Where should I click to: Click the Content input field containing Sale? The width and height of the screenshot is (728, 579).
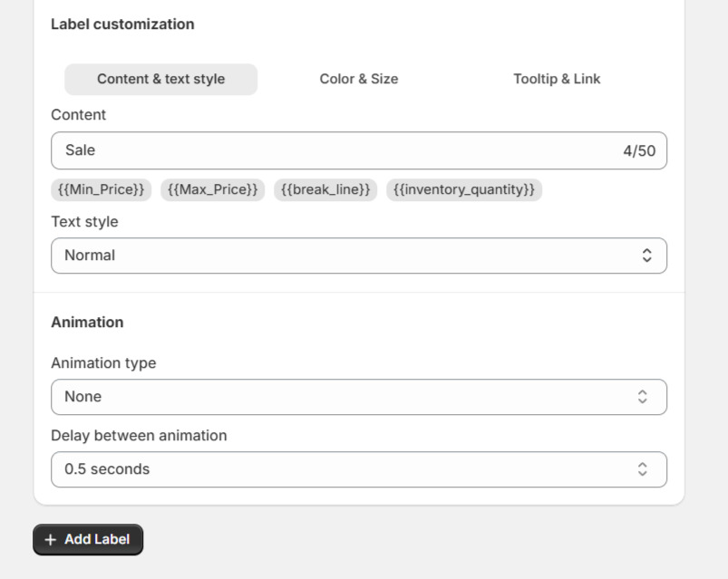click(359, 150)
